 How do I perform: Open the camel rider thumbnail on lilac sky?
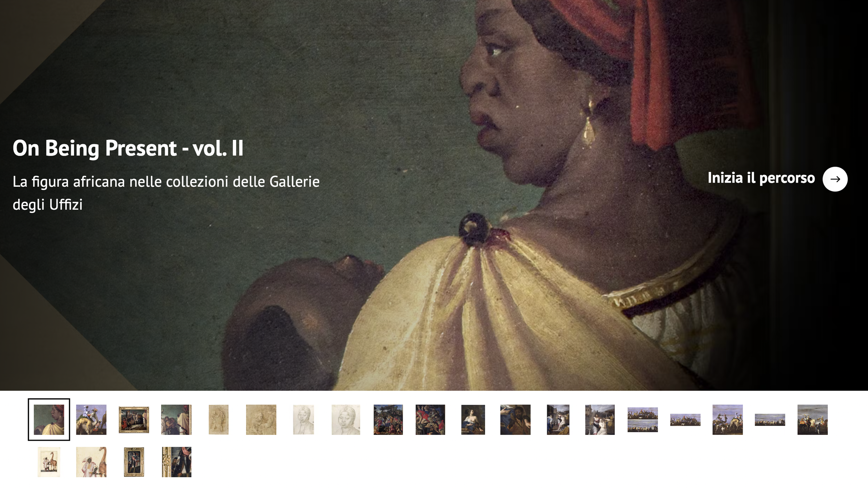click(91, 419)
